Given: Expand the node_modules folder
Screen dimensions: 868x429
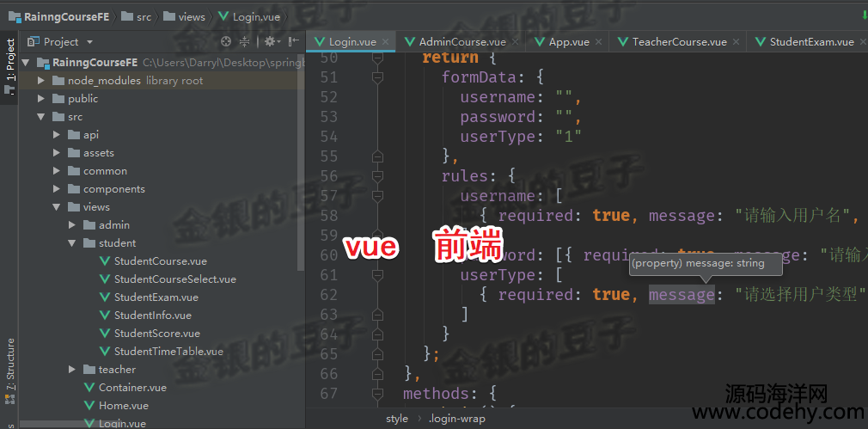Looking at the screenshot, I should [x=40, y=81].
